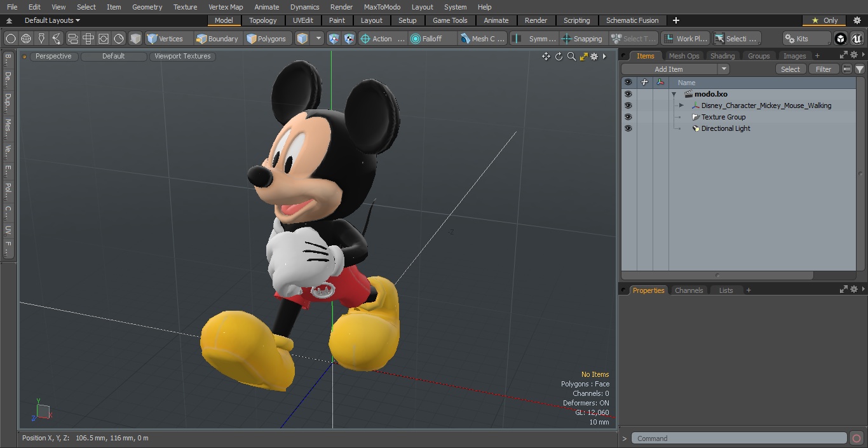Switch to the Shading tab

click(722, 56)
